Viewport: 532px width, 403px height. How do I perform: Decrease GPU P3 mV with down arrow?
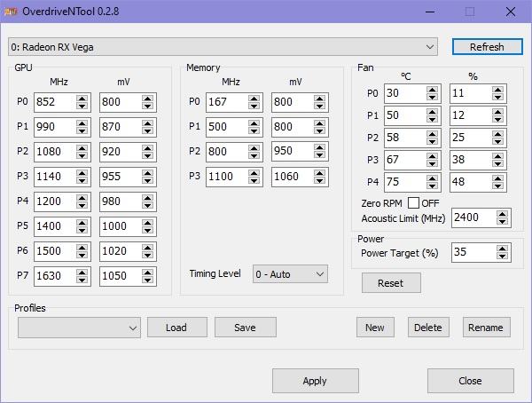(147, 180)
